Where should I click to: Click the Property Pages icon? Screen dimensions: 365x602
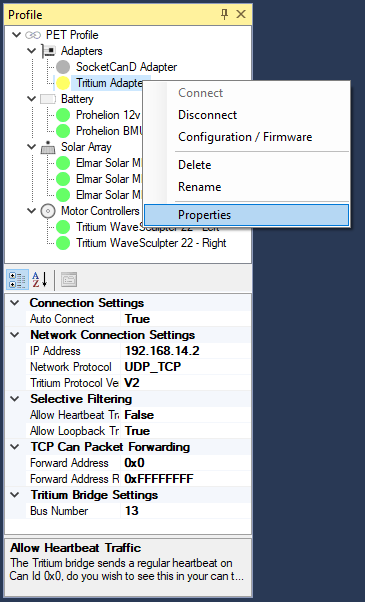(69, 280)
